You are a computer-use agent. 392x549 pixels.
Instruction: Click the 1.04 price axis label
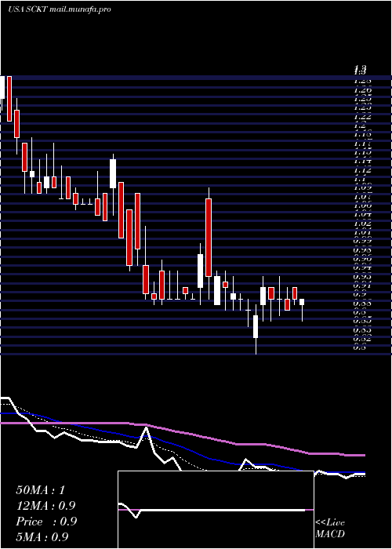click(362, 215)
